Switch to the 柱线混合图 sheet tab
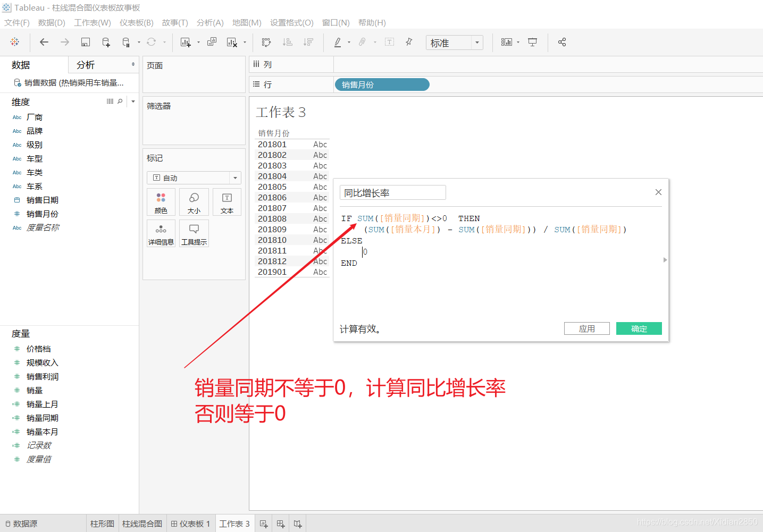 142,523
